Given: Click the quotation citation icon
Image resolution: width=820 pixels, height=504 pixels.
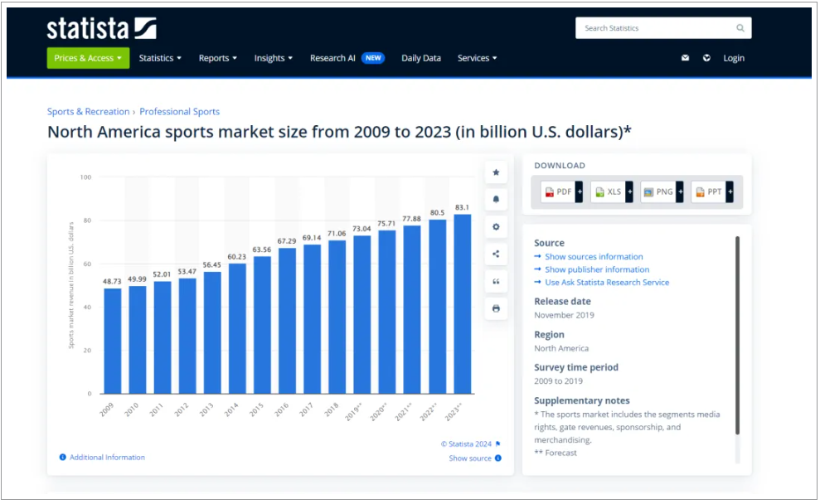Looking at the screenshot, I should pyautogui.click(x=496, y=282).
